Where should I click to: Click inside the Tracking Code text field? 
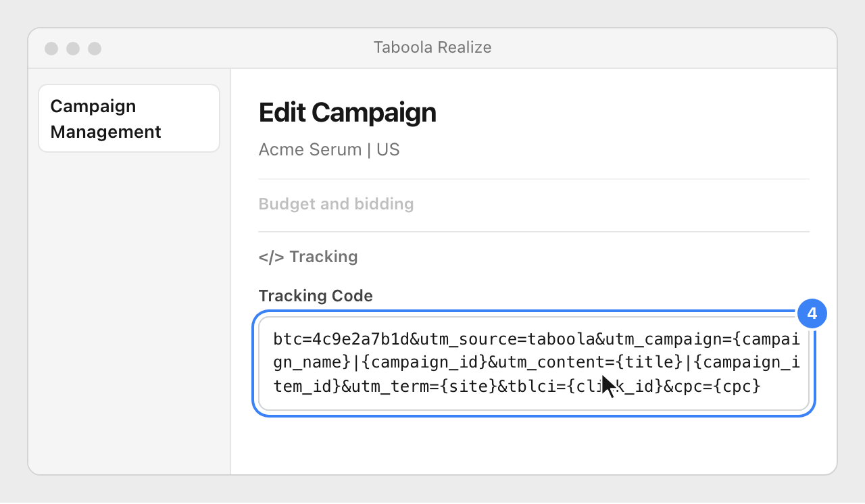coord(534,363)
